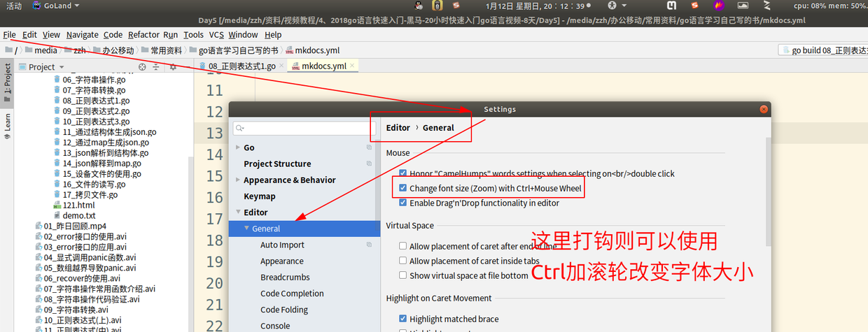Toggle Highlight matched brace checkbox
This screenshot has width=868, height=332.
coord(402,319)
